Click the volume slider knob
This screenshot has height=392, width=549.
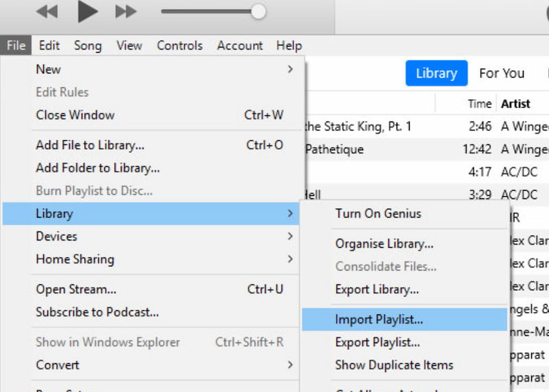[x=259, y=12]
